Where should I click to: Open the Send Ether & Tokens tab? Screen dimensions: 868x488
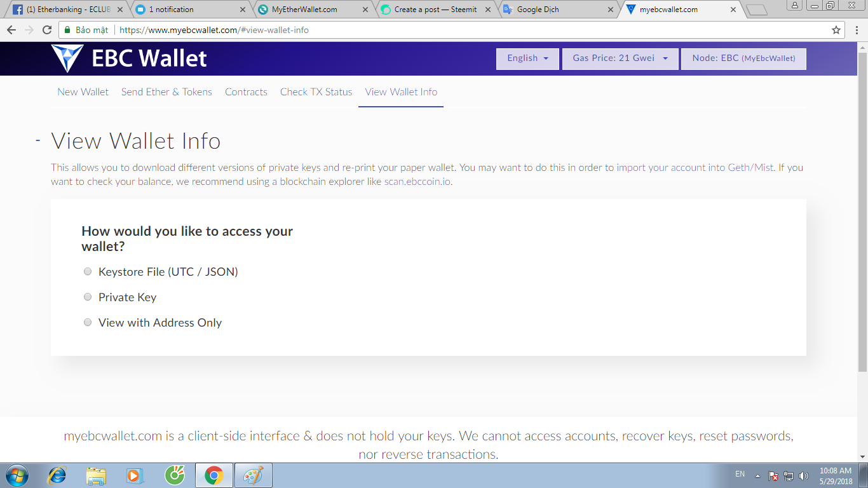point(166,92)
